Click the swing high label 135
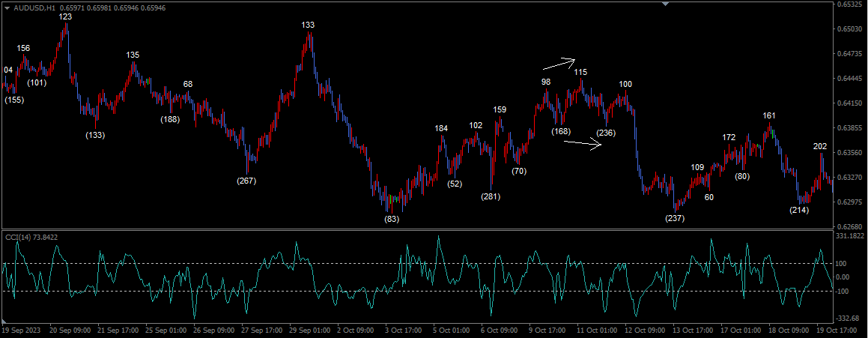Viewport: 868px width, 338px height. click(x=133, y=55)
